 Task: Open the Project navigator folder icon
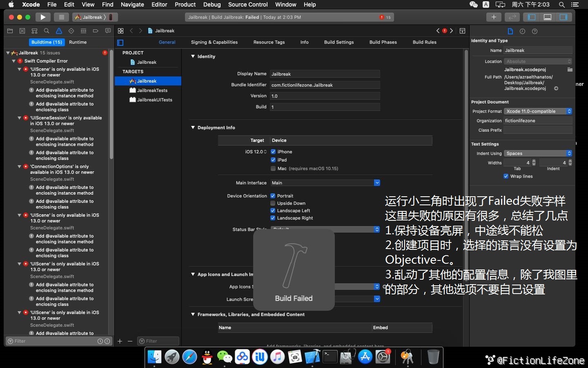pyautogui.click(x=10, y=31)
